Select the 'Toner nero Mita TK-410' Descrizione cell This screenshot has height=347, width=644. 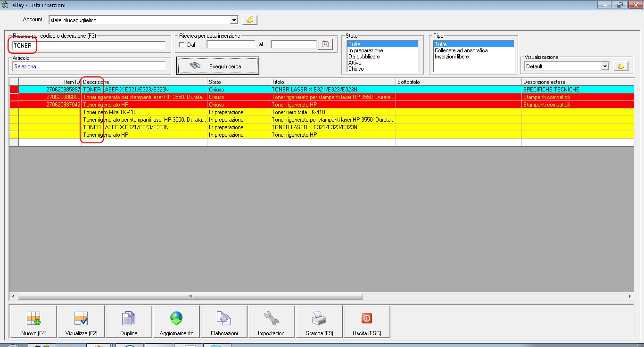pos(144,112)
